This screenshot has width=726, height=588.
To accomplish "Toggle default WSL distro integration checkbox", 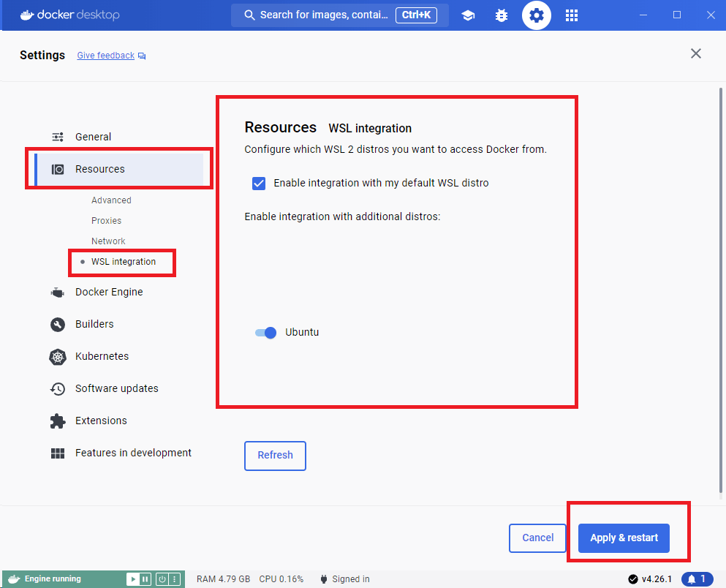I will coord(259,184).
